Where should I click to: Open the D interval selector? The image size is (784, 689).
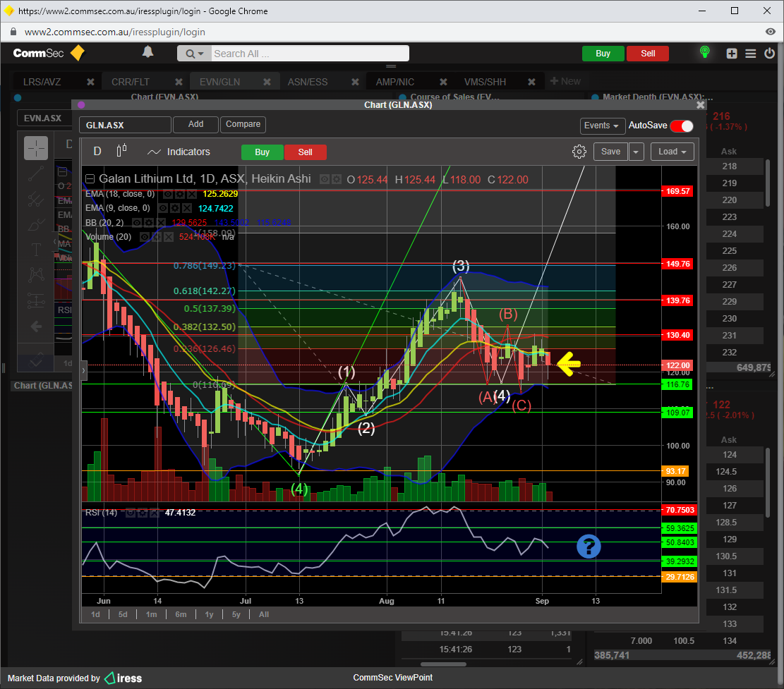[97, 152]
